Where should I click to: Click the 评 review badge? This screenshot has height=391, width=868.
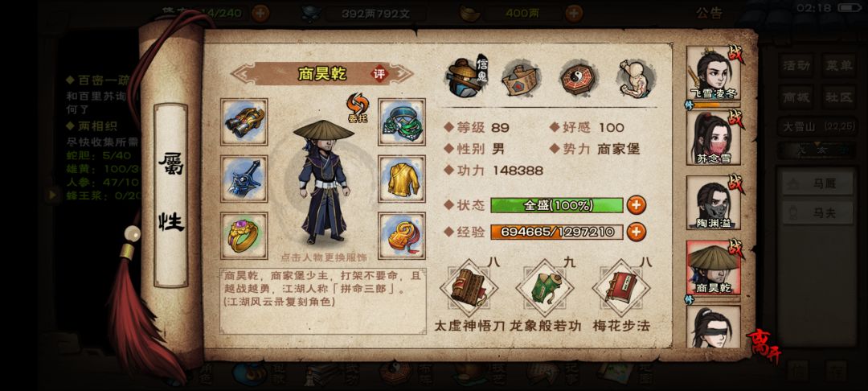(379, 74)
